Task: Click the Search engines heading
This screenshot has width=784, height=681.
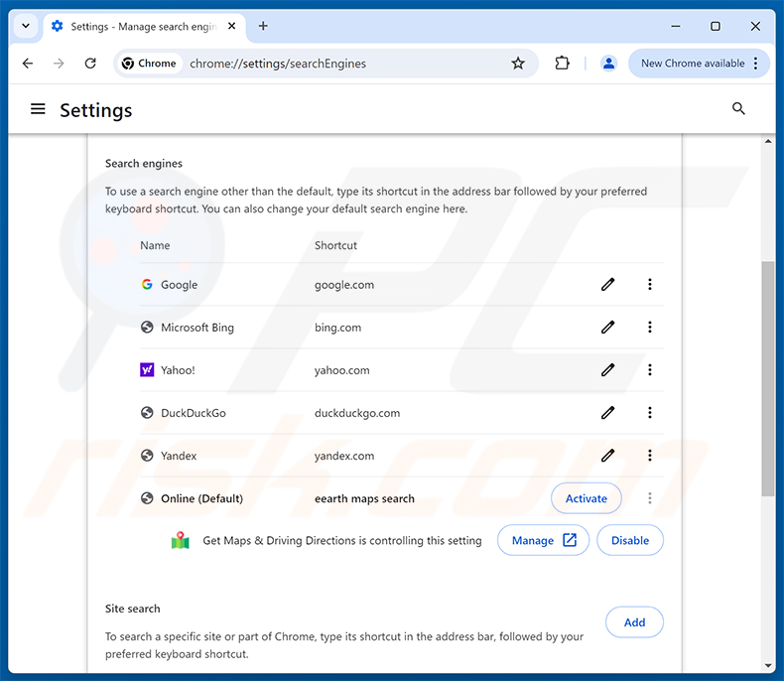Action: pyautogui.click(x=144, y=164)
